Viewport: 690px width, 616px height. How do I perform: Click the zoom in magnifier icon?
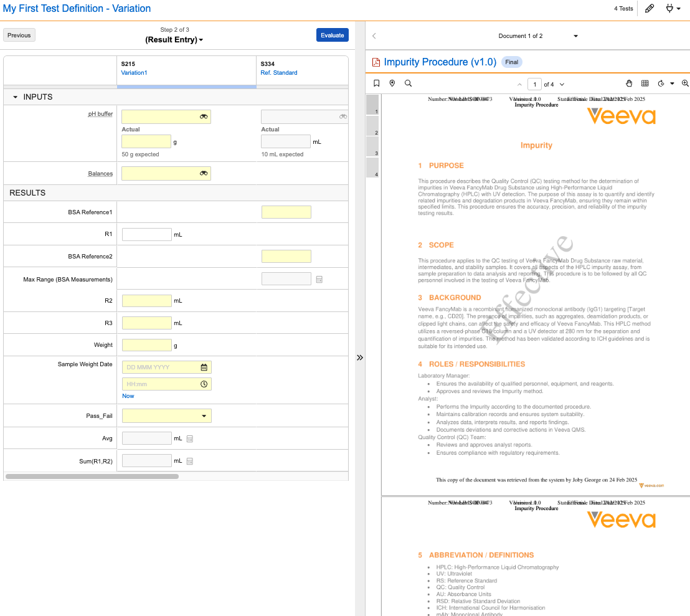point(685,83)
